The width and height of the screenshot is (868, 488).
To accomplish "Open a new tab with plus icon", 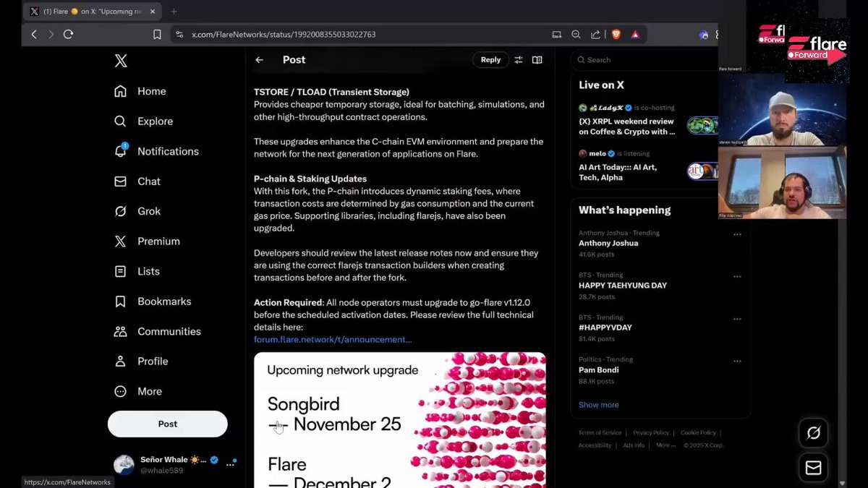I will tap(174, 12).
